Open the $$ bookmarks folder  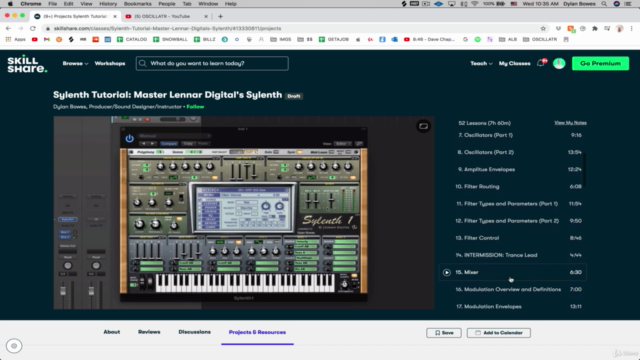point(305,40)
